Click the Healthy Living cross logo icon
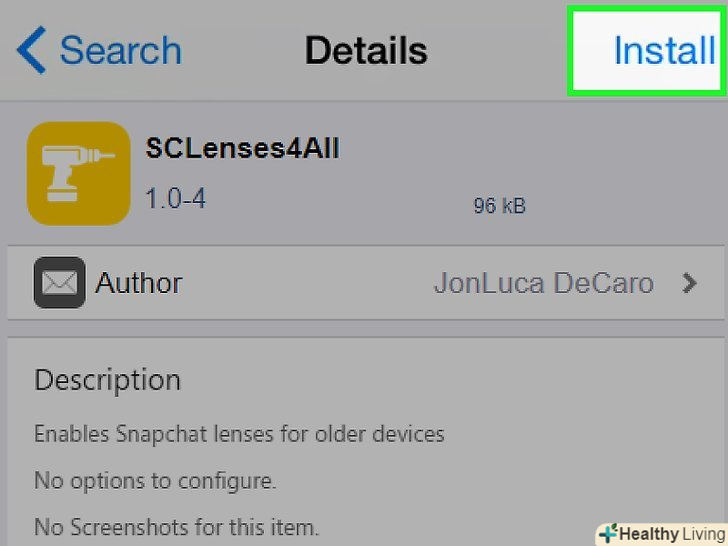728x546 pixels. tap(608, 533)
